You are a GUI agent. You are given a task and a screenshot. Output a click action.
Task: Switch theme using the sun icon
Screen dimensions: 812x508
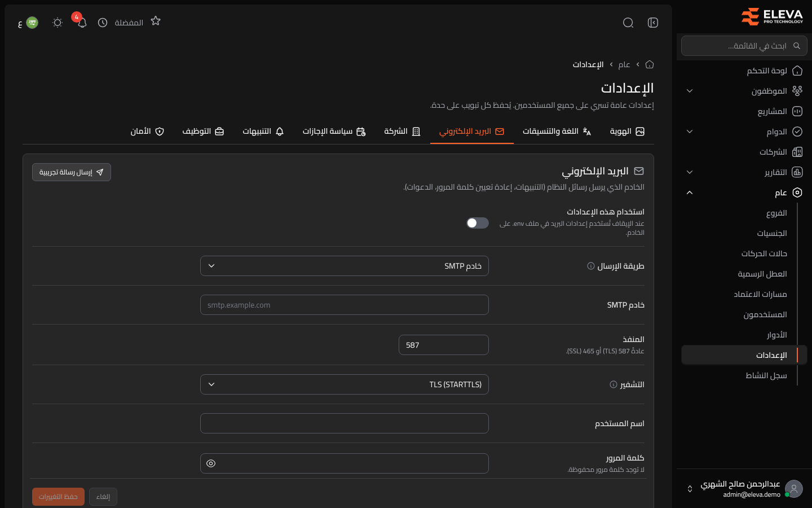point(58,23)
